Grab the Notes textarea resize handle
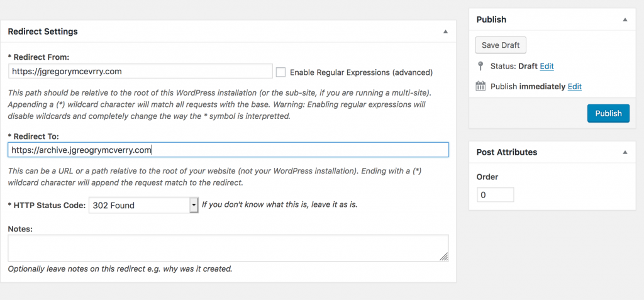Image resolution: width=644 pixels, height=300 pixels. (x=444, y=257)
